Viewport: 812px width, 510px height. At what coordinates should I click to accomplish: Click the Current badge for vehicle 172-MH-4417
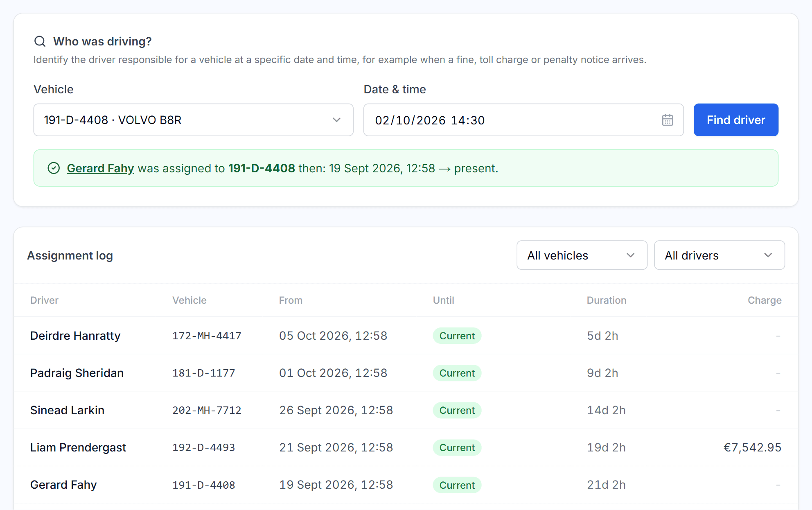(x=457, y=336)
